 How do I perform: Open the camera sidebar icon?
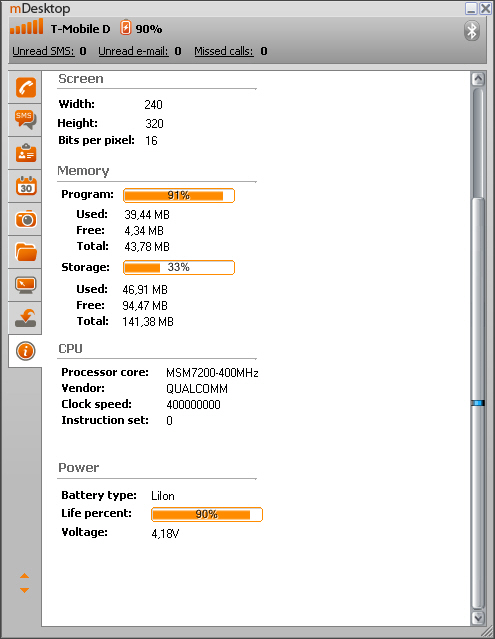pos(26,219)
